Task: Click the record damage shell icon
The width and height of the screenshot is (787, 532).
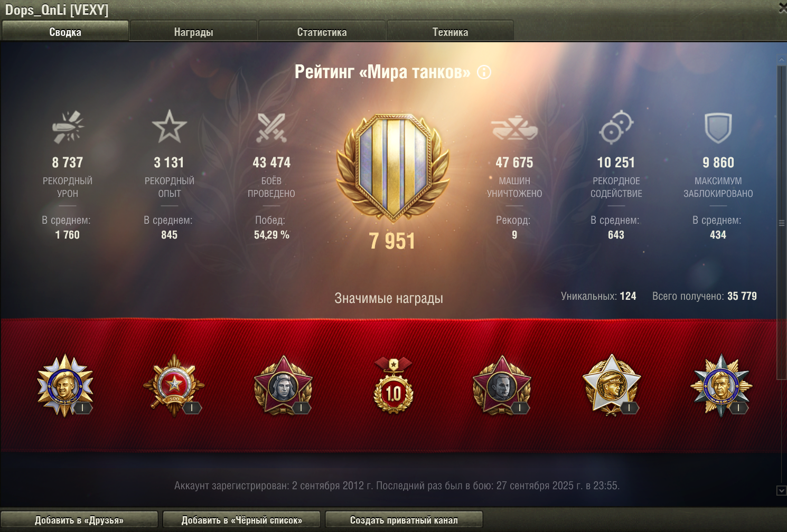Action: 68,127
